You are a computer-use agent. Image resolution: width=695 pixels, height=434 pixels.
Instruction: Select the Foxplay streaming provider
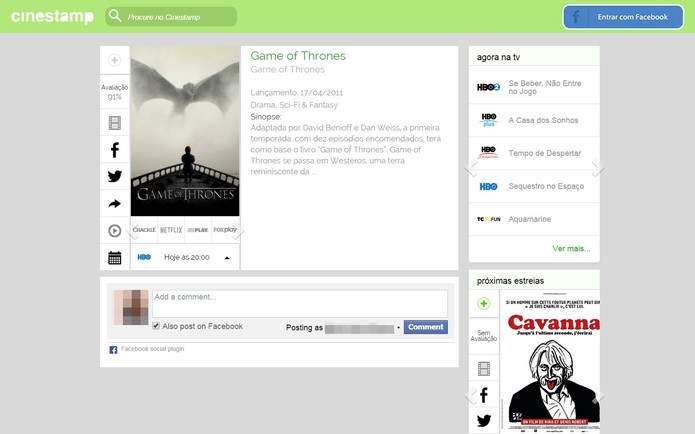(224, 230)
